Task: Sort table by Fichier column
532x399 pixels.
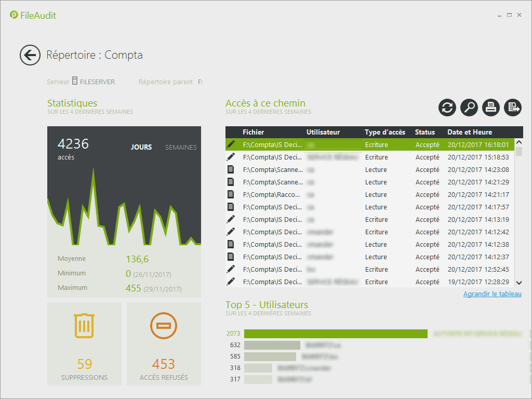Action: [253, 132]
